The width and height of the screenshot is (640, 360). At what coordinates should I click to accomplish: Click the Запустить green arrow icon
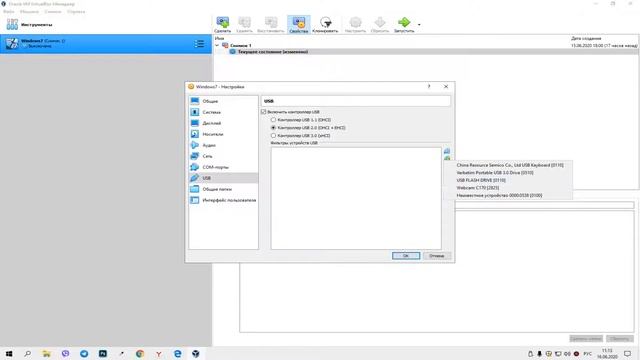tap(404, 22)
